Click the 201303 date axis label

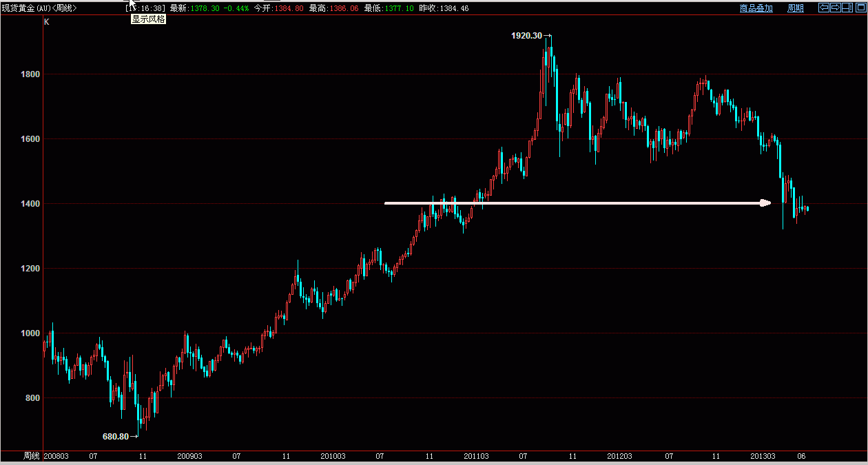click(x=762, y=456)
